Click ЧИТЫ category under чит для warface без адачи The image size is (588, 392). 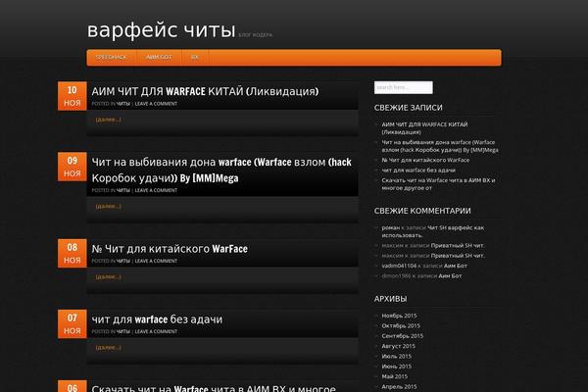(x=123, y=331)
